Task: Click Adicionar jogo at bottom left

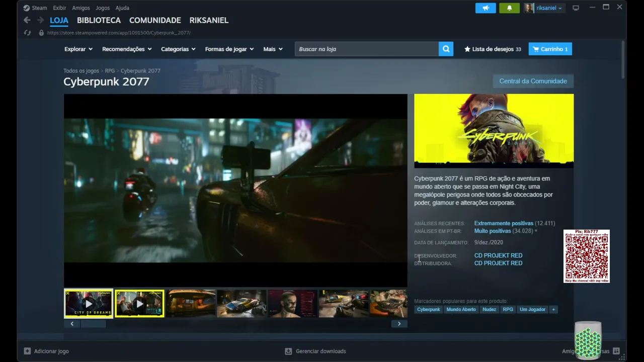Action: [x=46, y=351]
